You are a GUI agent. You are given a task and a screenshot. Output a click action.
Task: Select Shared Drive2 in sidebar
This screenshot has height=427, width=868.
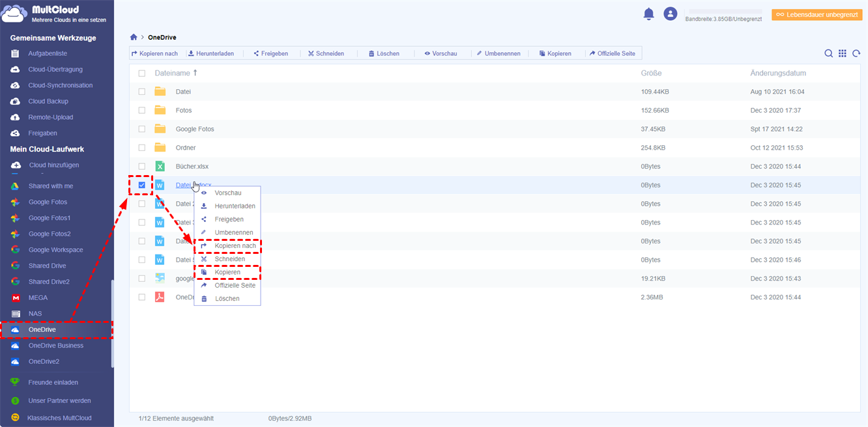49,282
